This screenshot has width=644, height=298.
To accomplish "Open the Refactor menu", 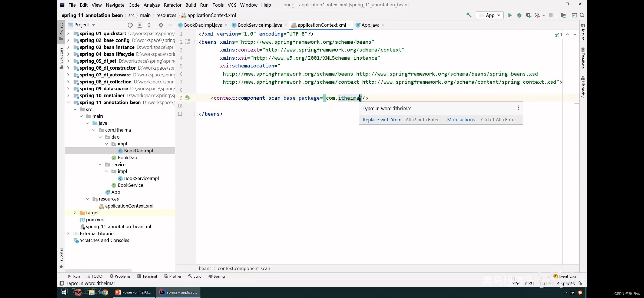I will 172,5.
